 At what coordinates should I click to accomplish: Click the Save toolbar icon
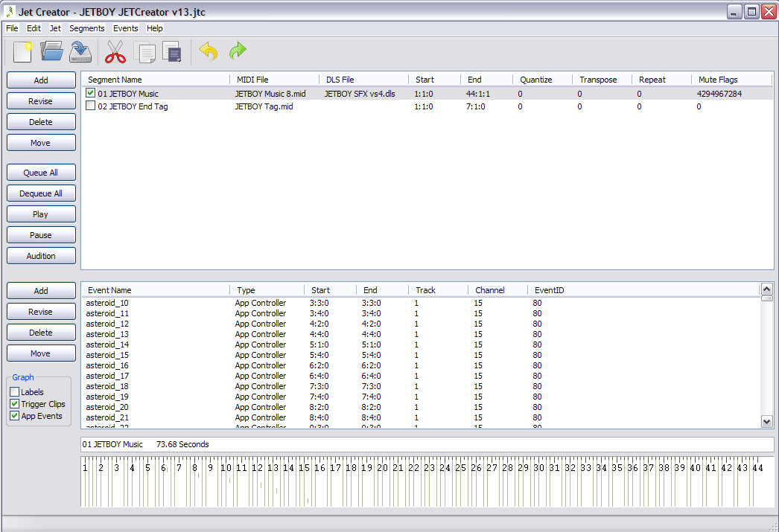80,52
